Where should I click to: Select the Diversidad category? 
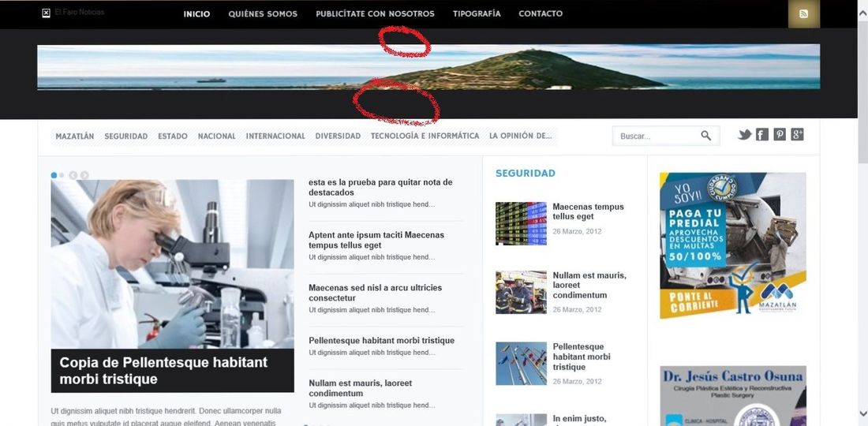(338, 136)
